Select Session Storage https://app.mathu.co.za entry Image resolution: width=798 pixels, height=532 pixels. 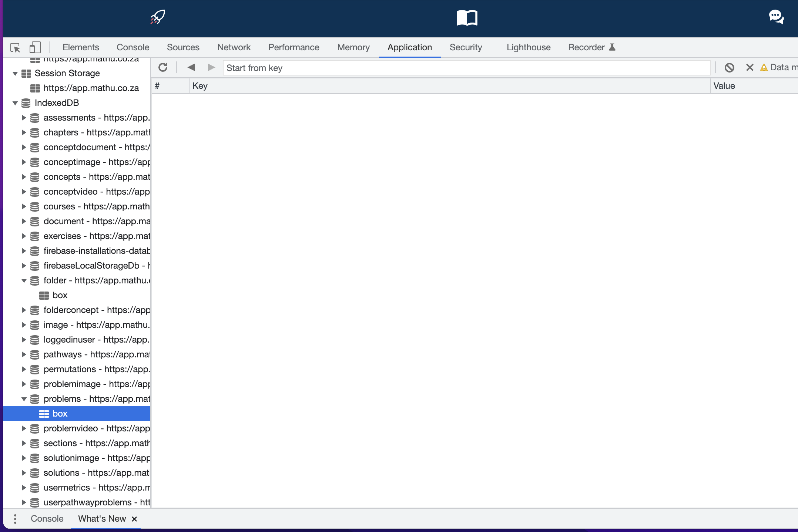point(77,88)
